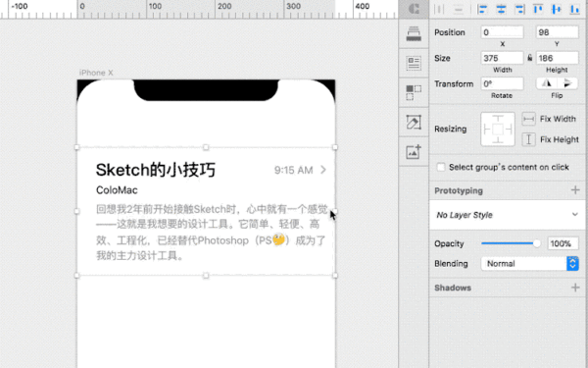
Task: Click the Position X field
Action: (502, 32)
